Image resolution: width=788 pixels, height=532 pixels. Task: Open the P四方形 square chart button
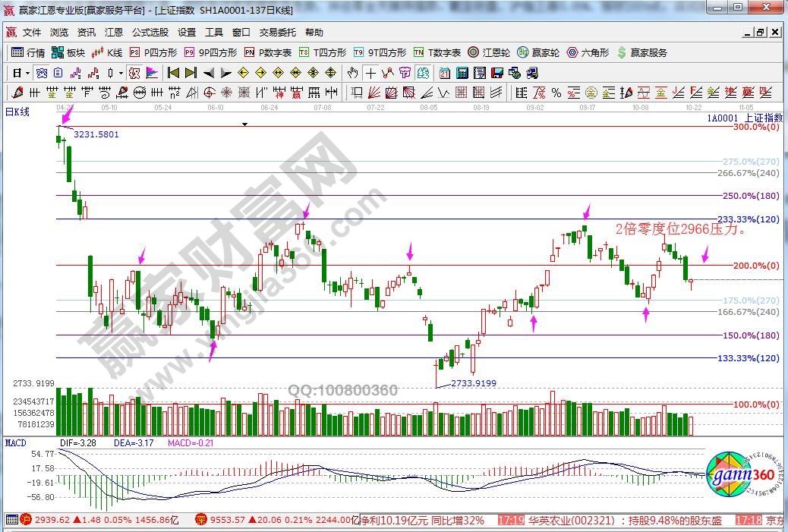[x=153, y=52]
